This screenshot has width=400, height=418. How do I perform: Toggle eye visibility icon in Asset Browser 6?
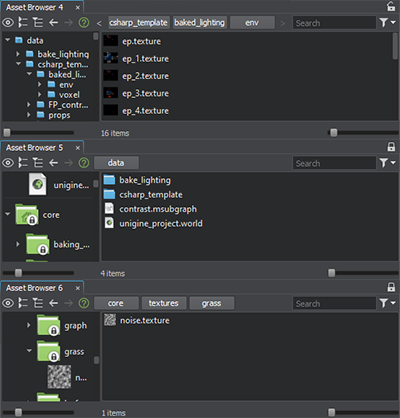point(8,303)
